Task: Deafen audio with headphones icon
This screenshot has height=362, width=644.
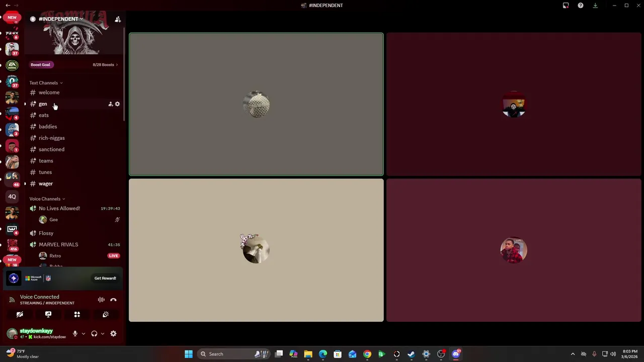Action: pos(94,333)
